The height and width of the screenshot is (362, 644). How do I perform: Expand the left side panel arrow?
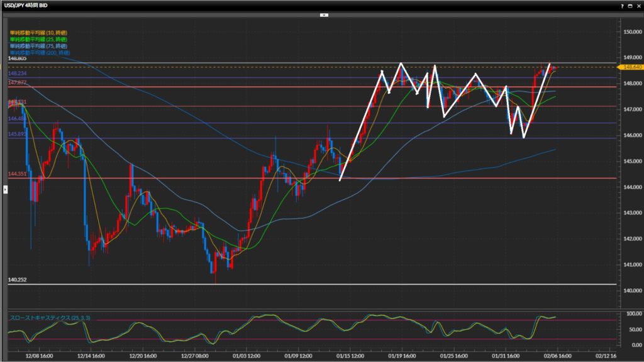[5, 188]
